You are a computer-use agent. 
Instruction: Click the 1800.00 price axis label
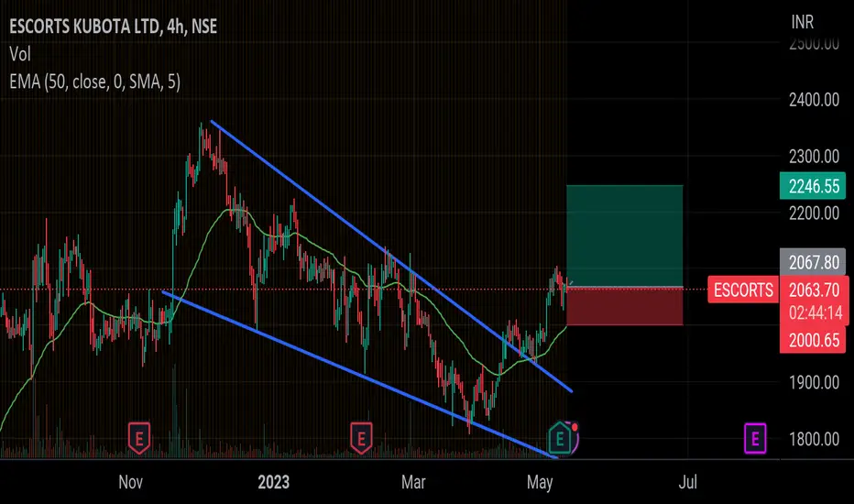pos(814,439)
